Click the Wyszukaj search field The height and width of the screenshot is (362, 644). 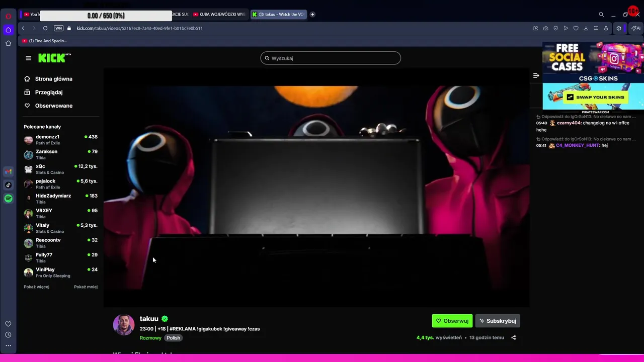[331, 58]
